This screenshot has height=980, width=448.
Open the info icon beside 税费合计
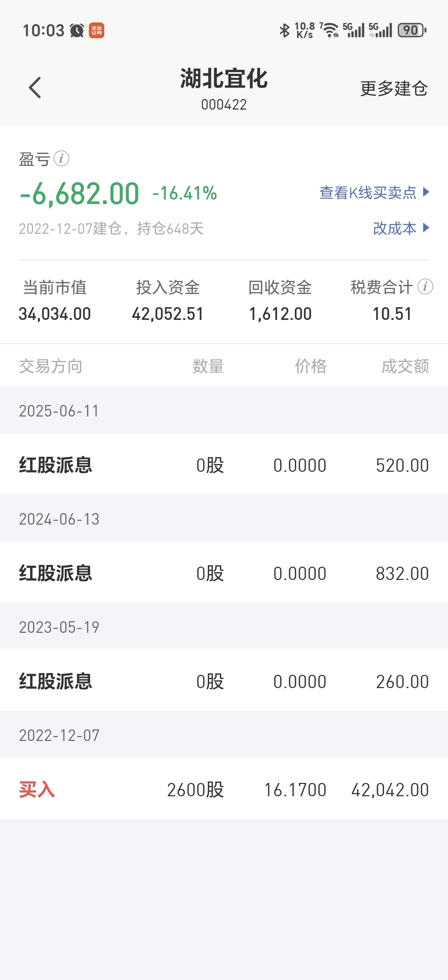tap(425, 286)
